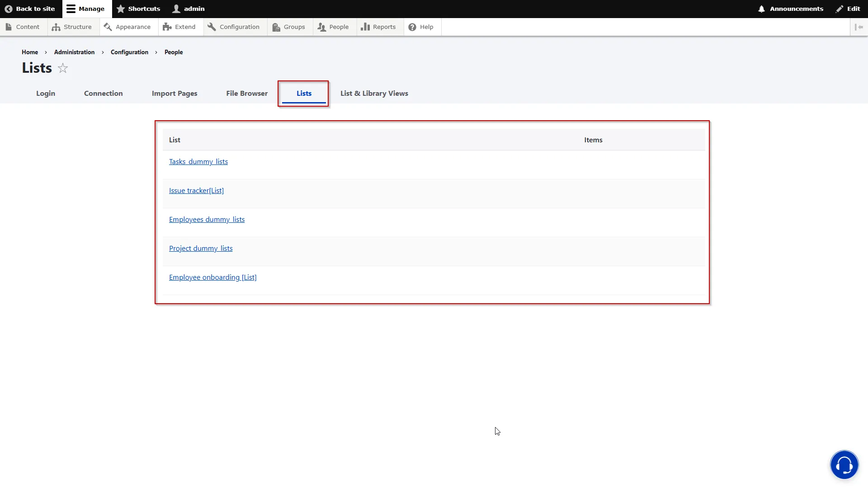Open the support chat bubble

tap(844, 465)
